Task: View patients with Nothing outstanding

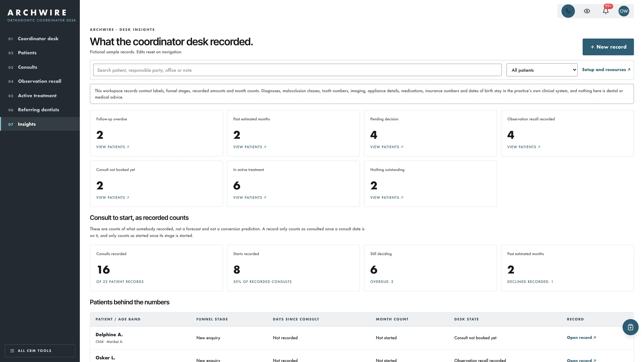Action: (x=387, y=197)
